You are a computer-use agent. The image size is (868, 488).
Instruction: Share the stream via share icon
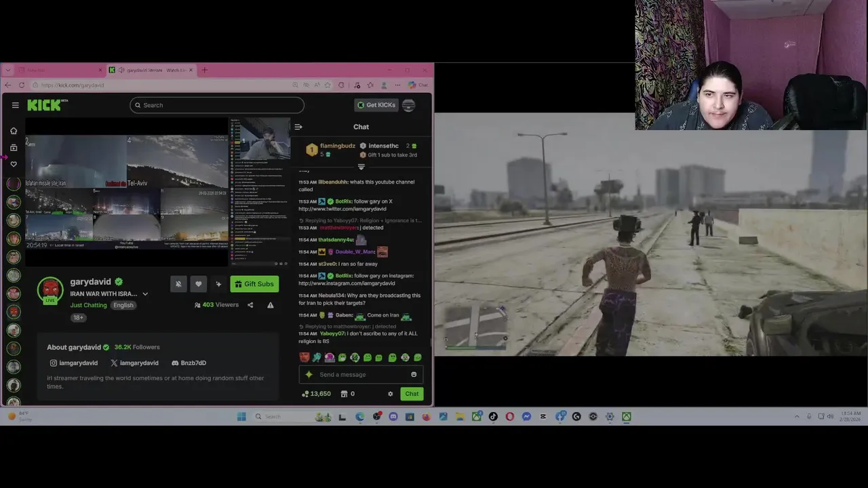[250, 305]
